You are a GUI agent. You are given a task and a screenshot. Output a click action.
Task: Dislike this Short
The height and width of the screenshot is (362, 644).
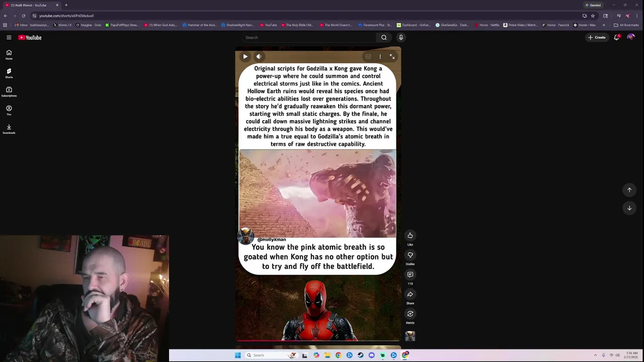click(410, 255)
